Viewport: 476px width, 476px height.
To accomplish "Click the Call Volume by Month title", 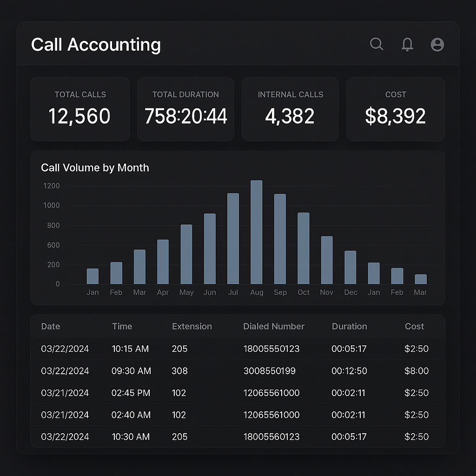I will [x=95, y=168].
